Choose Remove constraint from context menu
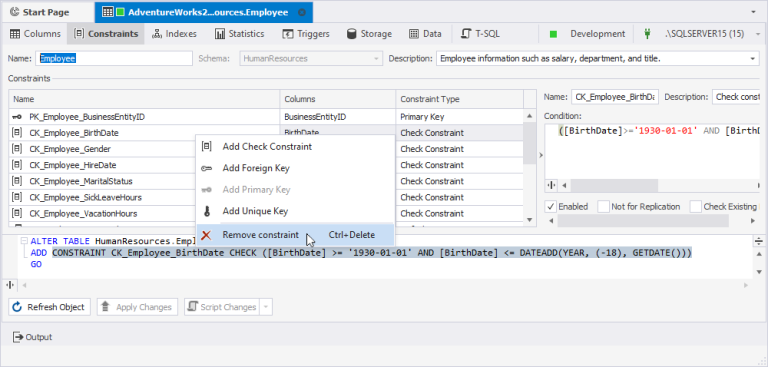Screen dimensions: 768x367 click(295, 235)
